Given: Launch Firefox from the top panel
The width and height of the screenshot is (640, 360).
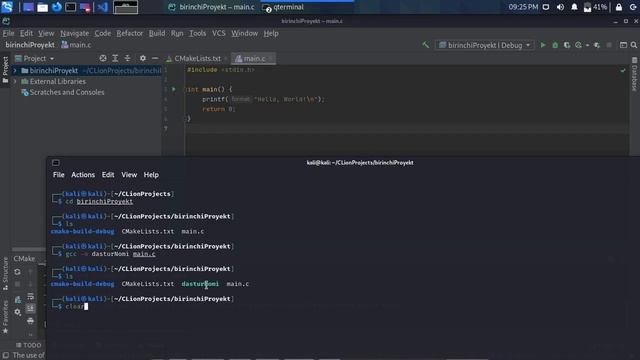Looking at the screenshot, I should click(x=56, y=7).
